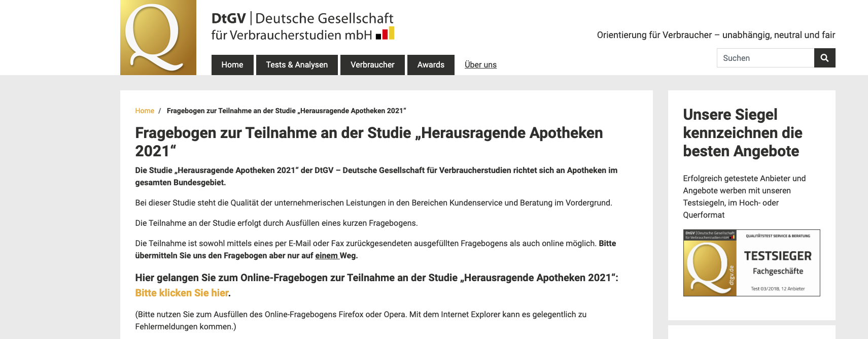Select the Verbraucher navigation item

(x=372, y=65)
